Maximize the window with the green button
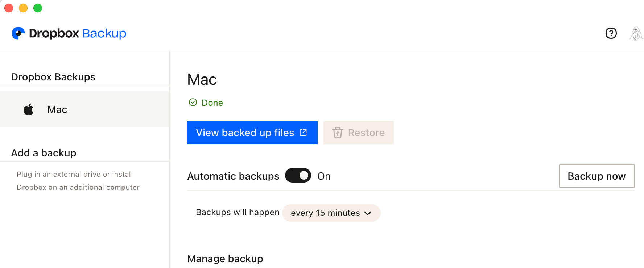 click(x=38, y=8)
